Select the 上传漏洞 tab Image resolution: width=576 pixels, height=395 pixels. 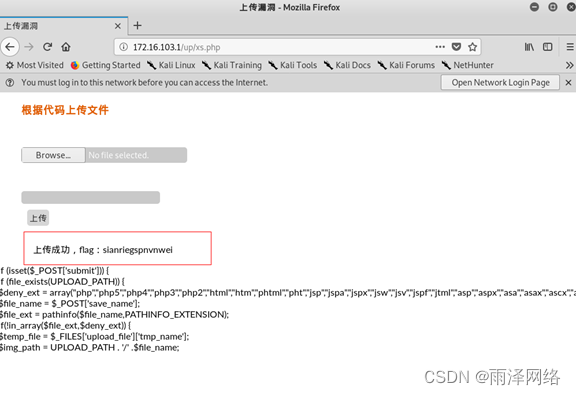64,26
